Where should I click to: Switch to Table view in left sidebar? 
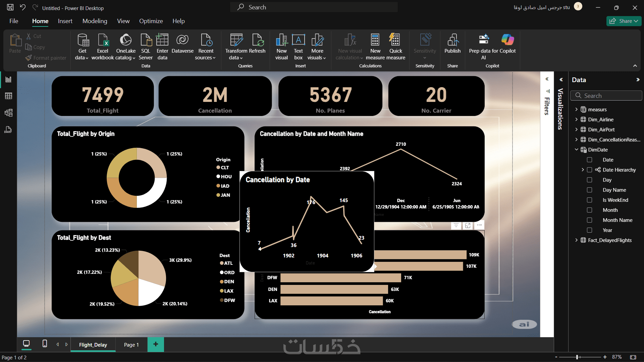[x=9, y=96]
